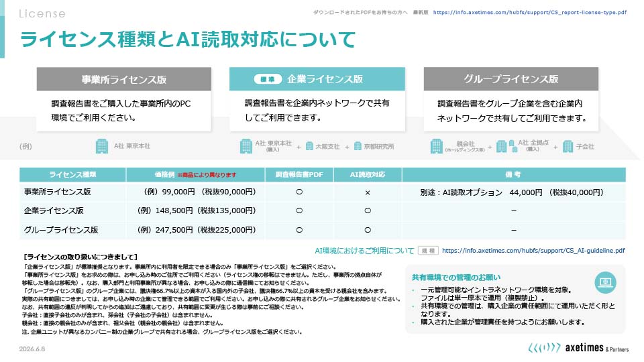This screenshot has height=362, width=644.
Task: Click the building icon beside A社 東京本社 in the 事業所 example
Action: [102, 146]
